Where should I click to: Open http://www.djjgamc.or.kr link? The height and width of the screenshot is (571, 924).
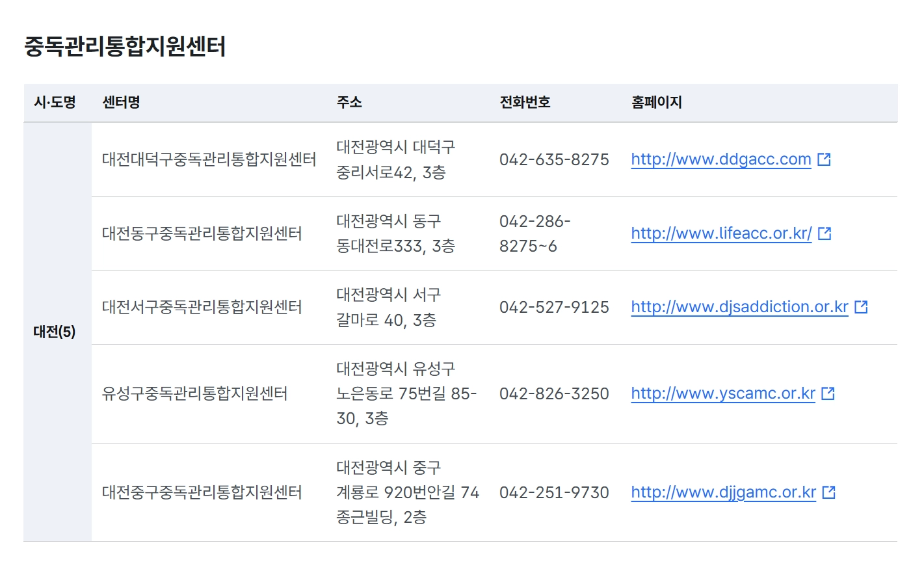tap(723, 492)
